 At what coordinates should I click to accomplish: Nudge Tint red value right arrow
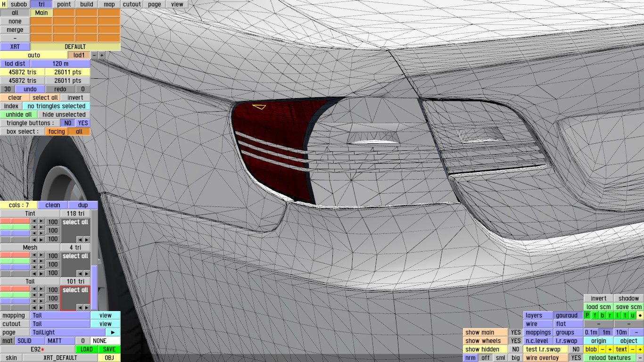(41, 222)
